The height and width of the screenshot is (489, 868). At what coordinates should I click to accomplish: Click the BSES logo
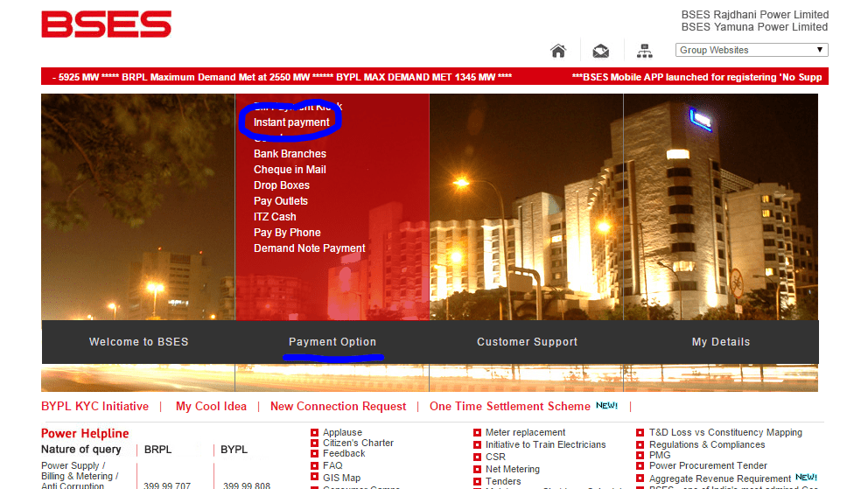pyautogui.click(x=106, y=24)
